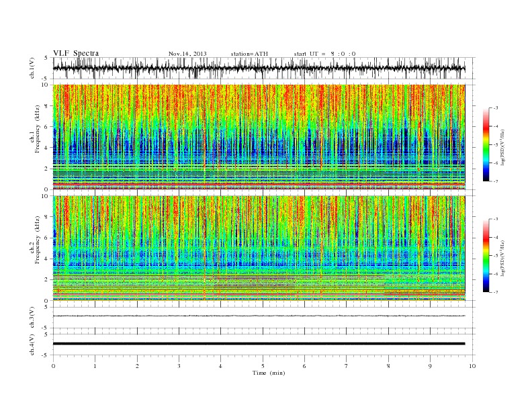Click the ch.1 spectrogram panel

[x=259, y=137]
